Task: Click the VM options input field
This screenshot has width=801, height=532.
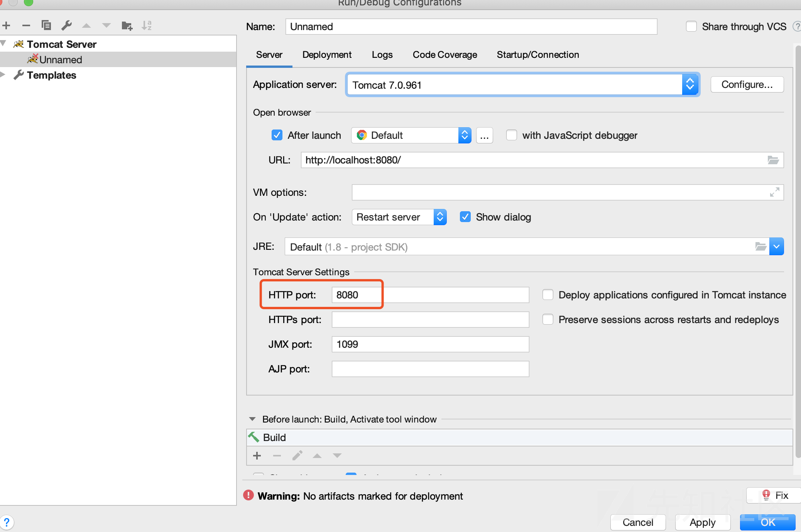Action: pos(568,192)
